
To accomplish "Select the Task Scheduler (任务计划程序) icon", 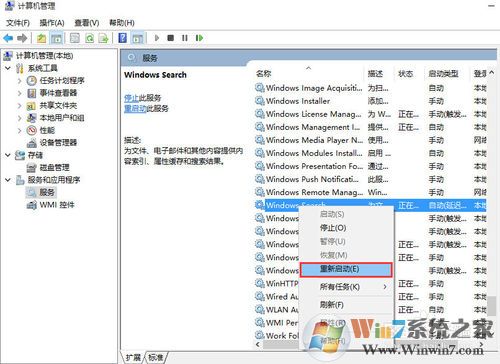I will point(32,80).
